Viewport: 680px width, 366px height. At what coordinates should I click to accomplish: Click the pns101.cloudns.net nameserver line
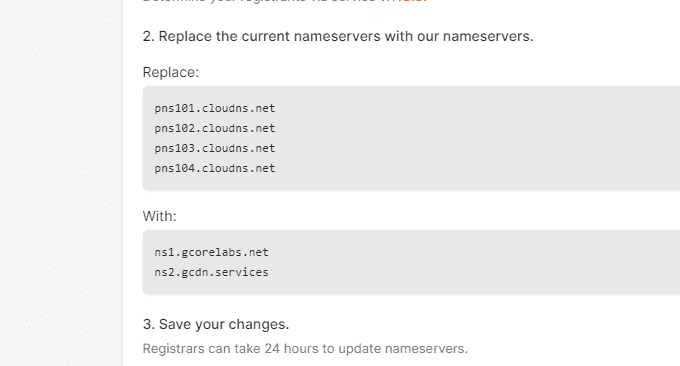[x=215, y=108]
